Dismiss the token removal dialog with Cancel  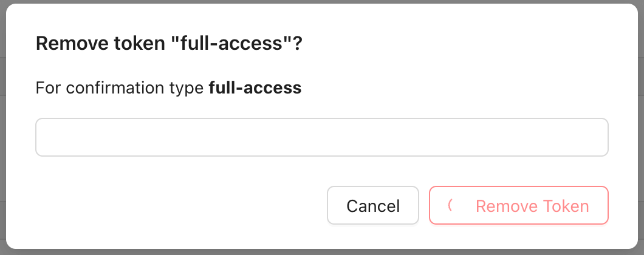[x=373, y=206]
